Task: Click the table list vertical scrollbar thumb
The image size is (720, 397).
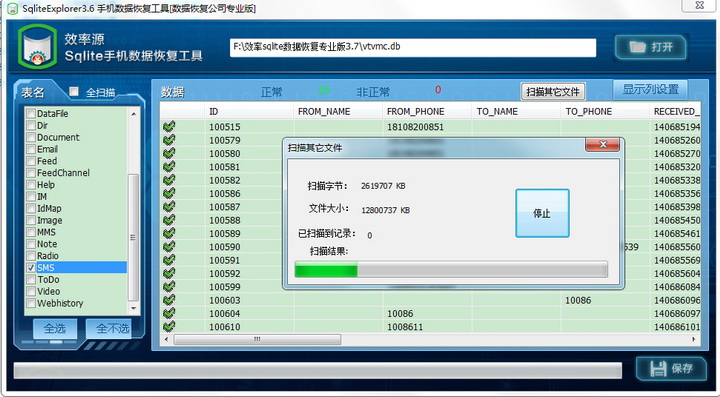Action: point(133,237)
